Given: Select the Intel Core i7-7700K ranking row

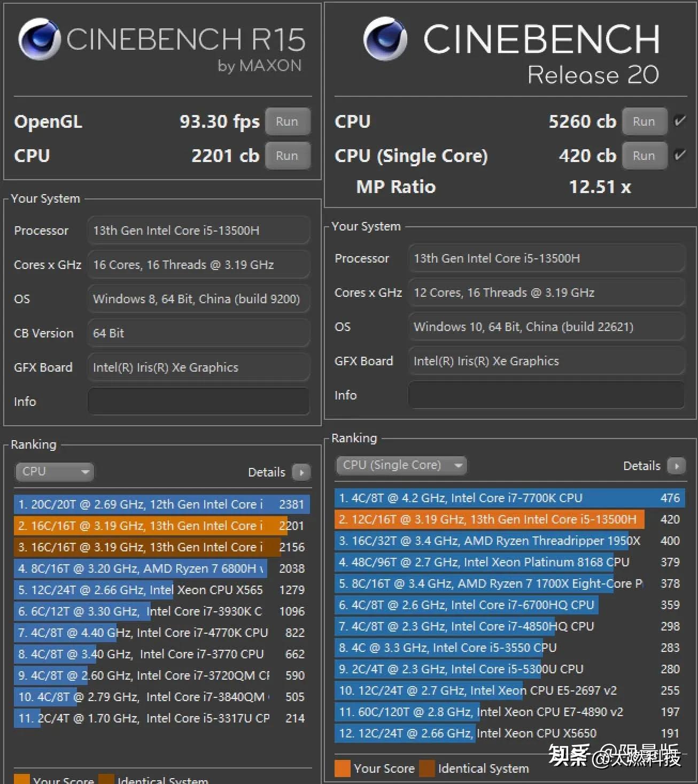Looking at the screenshot, I should (x=510, y=498).
